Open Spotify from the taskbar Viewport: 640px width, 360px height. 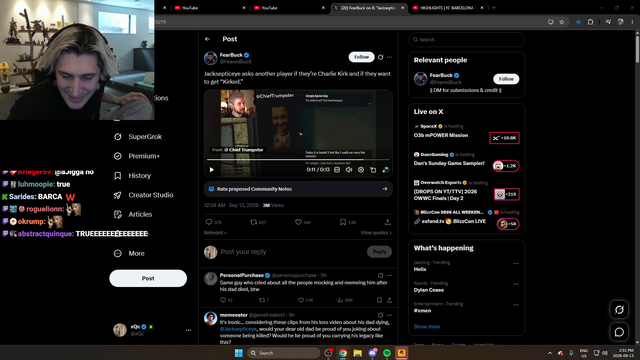pos(387,353)
